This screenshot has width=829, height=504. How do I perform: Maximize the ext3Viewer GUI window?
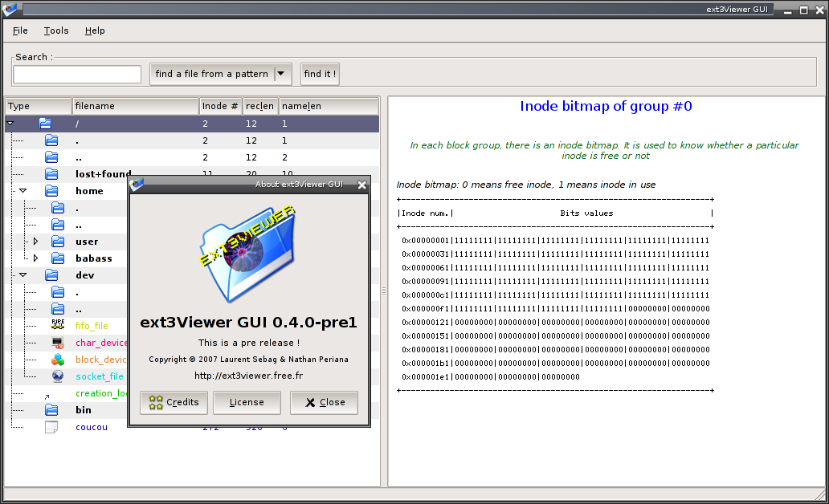803,10
